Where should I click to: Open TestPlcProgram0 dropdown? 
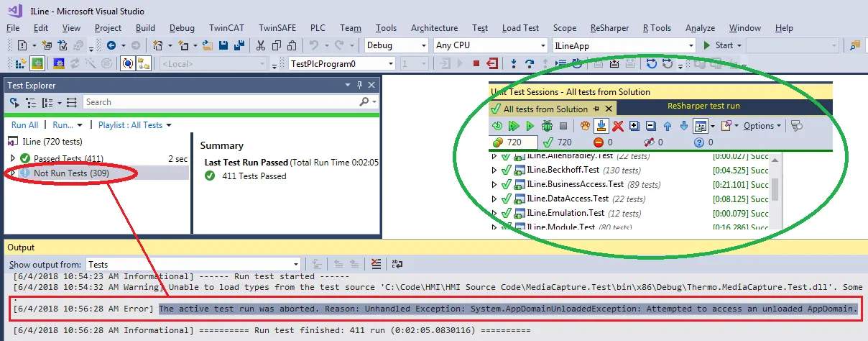(342, 64)
